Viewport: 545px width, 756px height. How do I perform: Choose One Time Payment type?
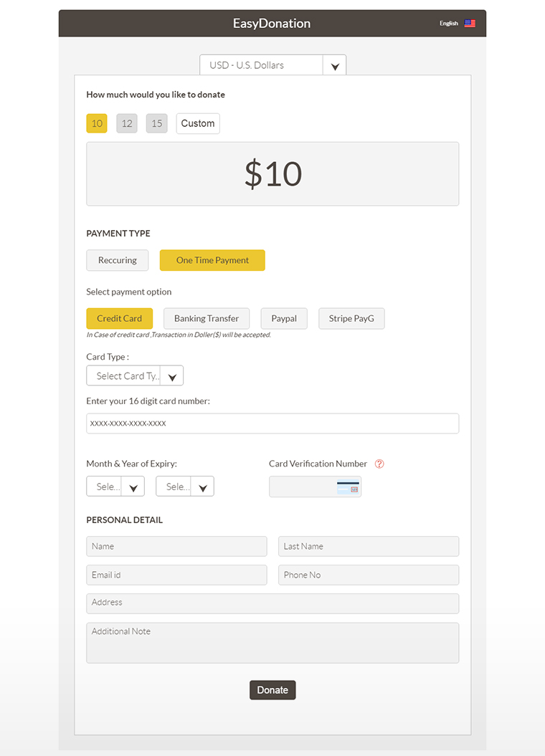pos(212,260)
